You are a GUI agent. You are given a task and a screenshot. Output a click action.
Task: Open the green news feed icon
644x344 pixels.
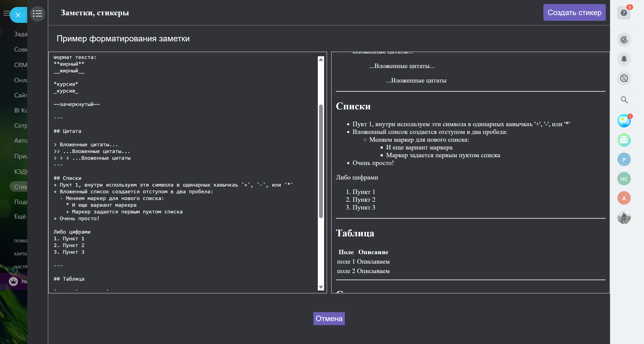coord(624,140)
